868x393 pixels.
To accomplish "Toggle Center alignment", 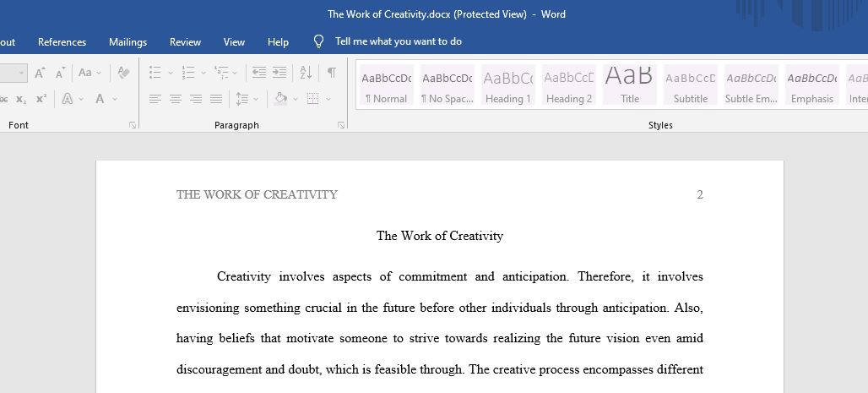I will [x=176, y=99].
